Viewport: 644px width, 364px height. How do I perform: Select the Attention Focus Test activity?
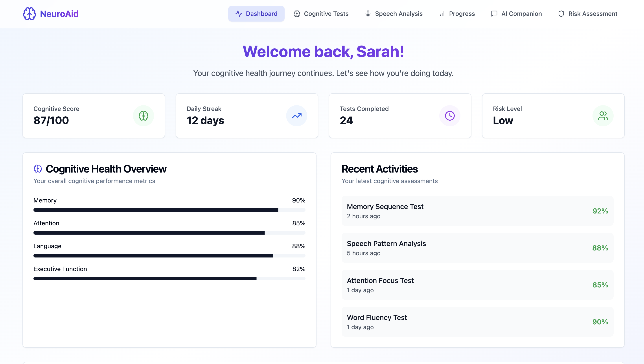[x=477, y=285]
